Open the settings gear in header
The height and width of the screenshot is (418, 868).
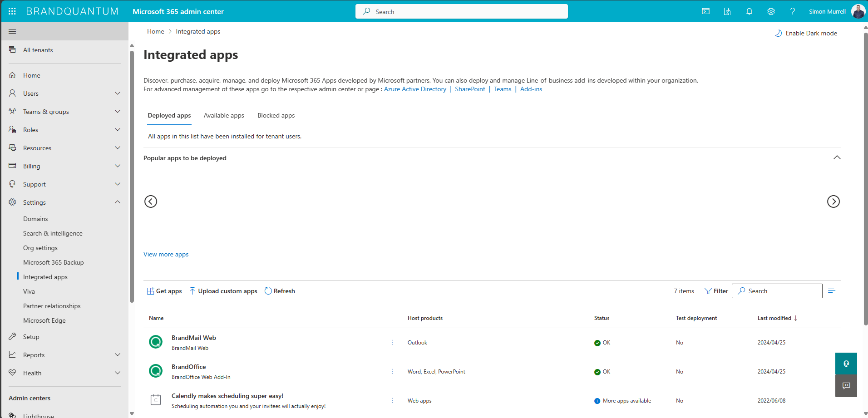771,11
